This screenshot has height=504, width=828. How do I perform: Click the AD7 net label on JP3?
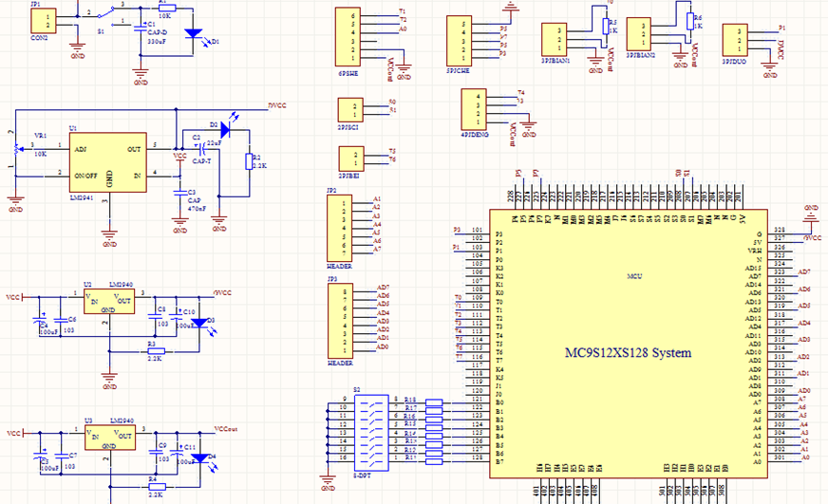tap(383, 287)
